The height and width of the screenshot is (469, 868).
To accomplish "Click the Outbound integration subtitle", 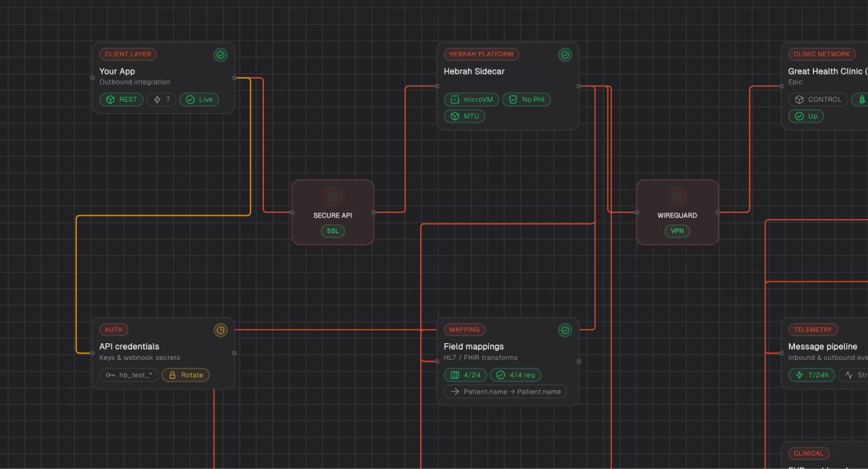I will (135, 82).
